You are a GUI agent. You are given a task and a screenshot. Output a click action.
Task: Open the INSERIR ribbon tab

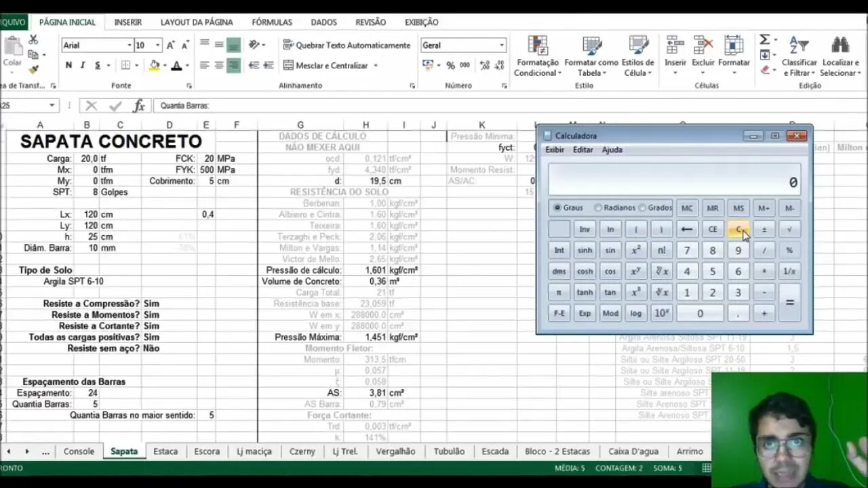128,22
